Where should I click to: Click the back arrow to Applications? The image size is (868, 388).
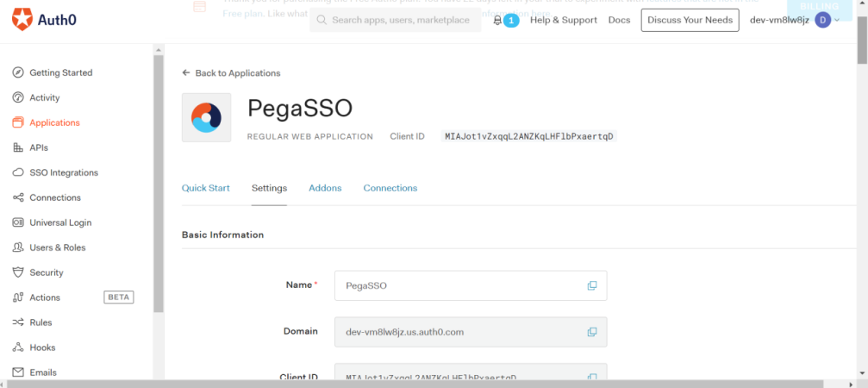[x=186, y=73]
